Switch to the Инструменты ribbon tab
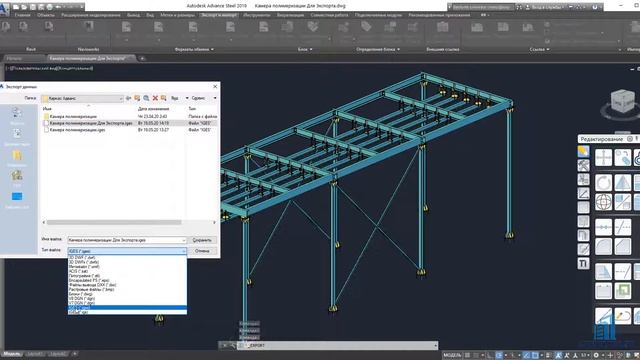Screen dimensions: 640x360 (x=257, y=15)
